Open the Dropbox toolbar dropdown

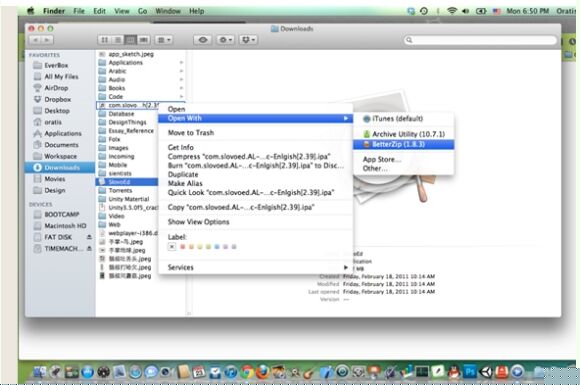coord(248,40)
